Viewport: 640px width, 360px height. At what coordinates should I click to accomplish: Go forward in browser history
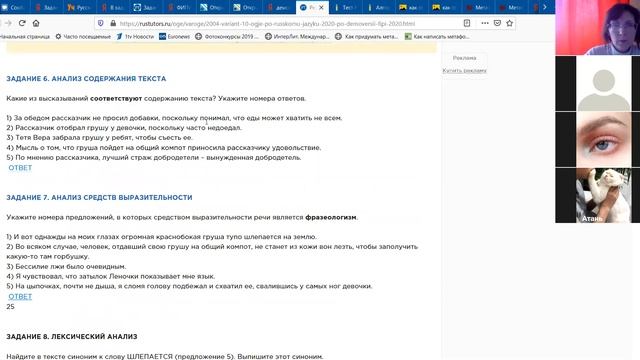(8, 23)
